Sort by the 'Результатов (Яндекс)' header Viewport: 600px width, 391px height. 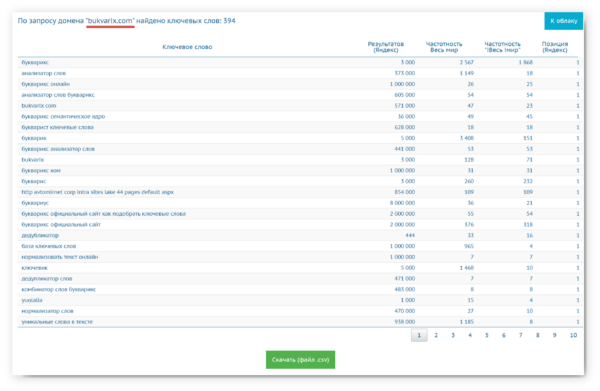[x=386, y=47]
